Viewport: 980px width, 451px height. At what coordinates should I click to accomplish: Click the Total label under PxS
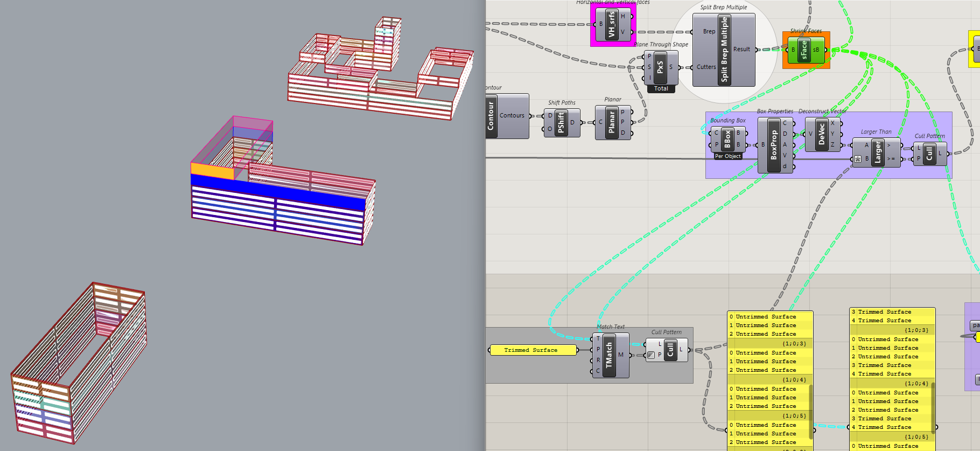[x=661, y=89]
